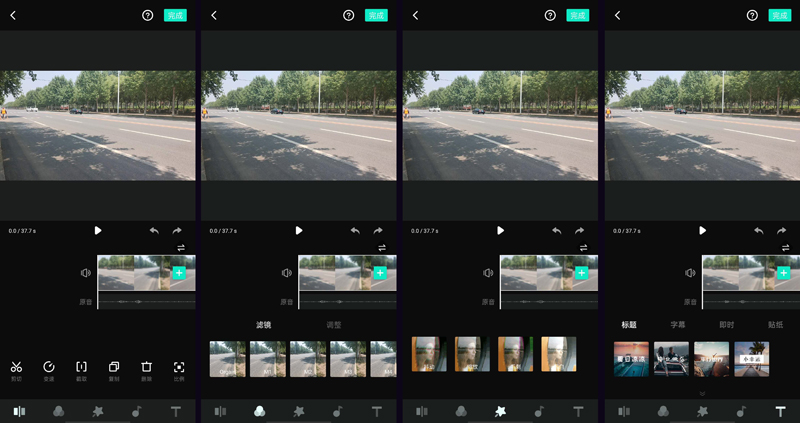Tap the help question mark in second screen
Image resolution: width=800 pixels, height=423 pixels.
coord(348,15)
